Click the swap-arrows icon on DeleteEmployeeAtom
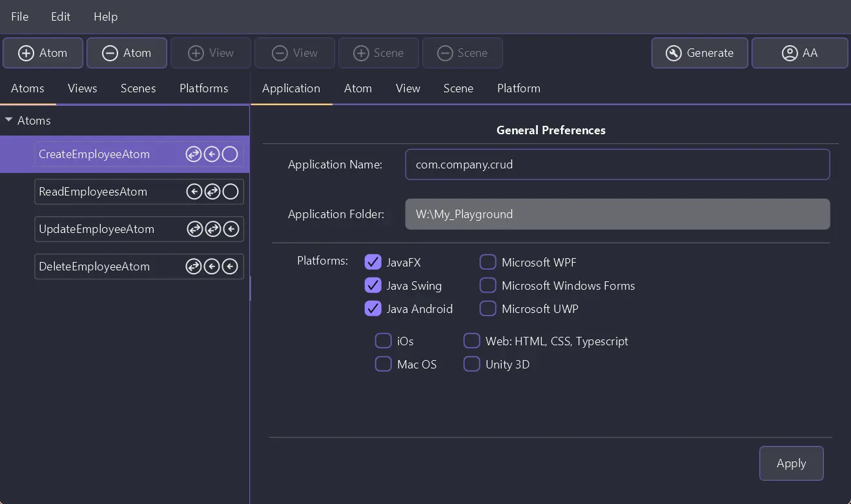The image size is (851, 504). tap(194, 267)
